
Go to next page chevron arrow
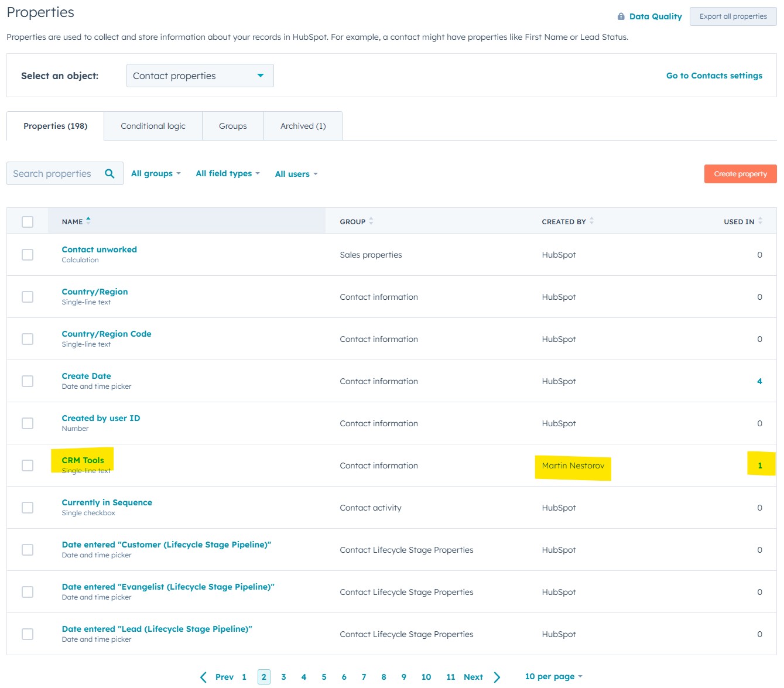pyautogui.click(x=497, y=677)
